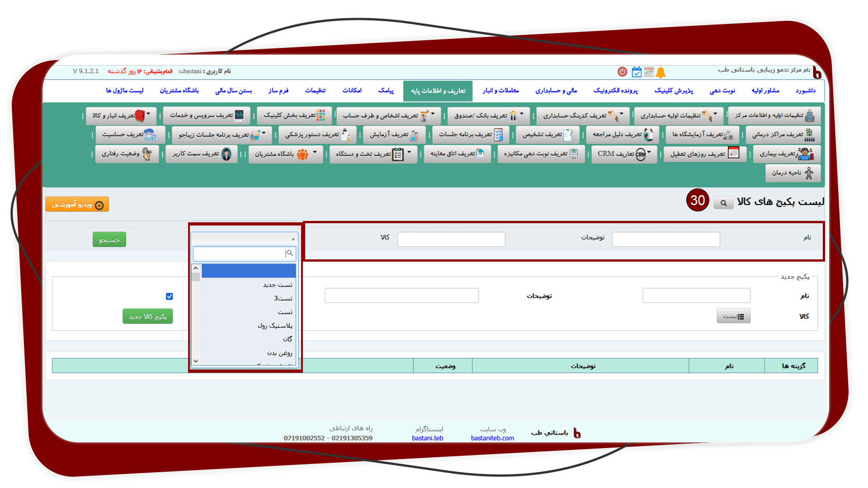Screen dimensions: 868x488
Task: Open فرم ساز menu tab
Action: point(278,91)
